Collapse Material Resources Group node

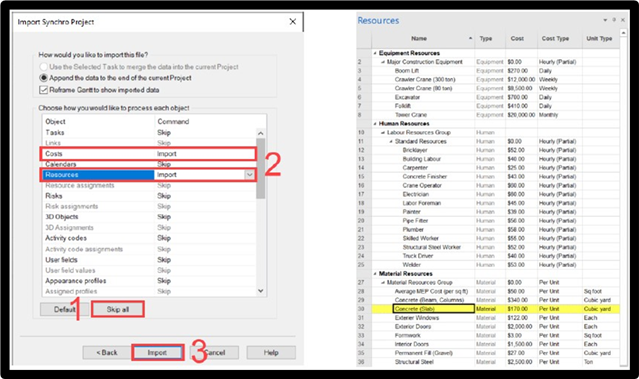point(383,282)
